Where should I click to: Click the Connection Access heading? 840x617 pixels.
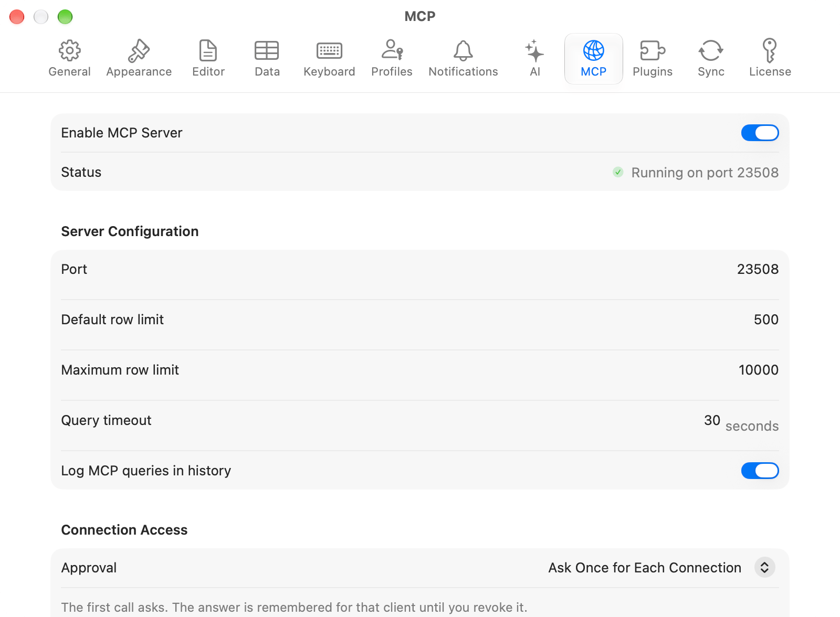click(124, 530)
